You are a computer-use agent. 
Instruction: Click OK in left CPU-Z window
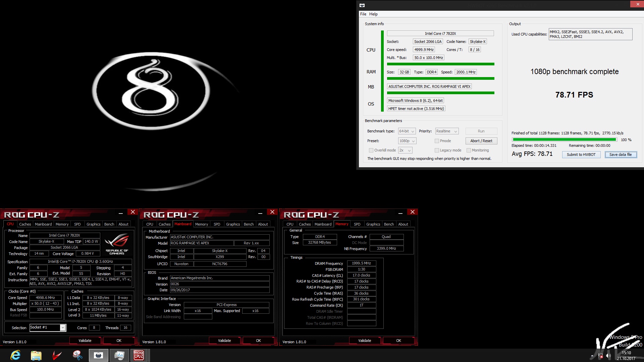pyautogui.click(x=119, y=341)
